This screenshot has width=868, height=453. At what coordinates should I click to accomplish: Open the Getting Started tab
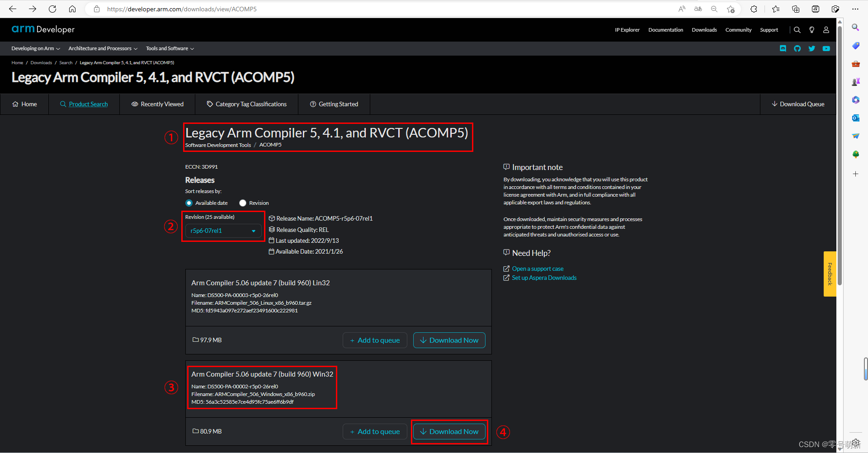334,104
